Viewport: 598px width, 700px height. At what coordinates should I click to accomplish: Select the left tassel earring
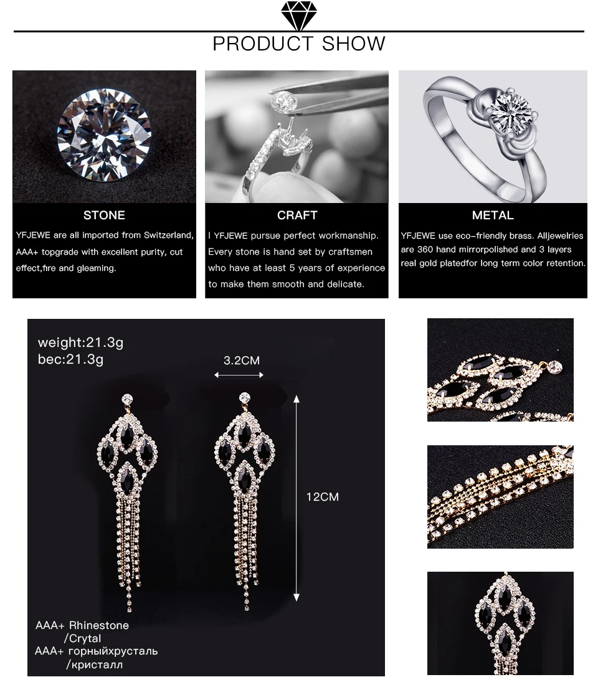coord(128,503)
